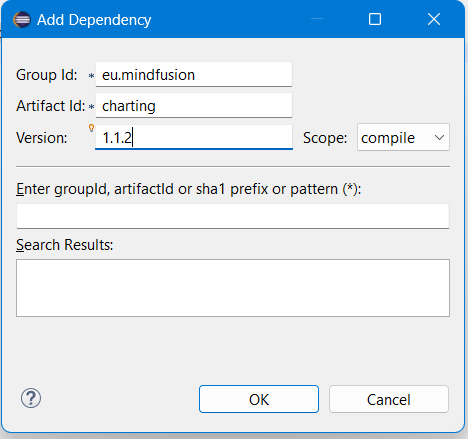Viewport: 468px width, 439px height.
Task: Click the Add Dependency title text
Action: (94, 20)
